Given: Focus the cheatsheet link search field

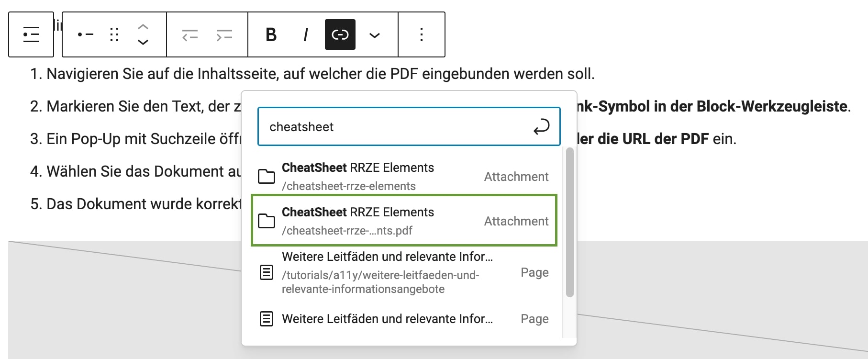Looking at the screenshot, I should (x=397, y=126).
